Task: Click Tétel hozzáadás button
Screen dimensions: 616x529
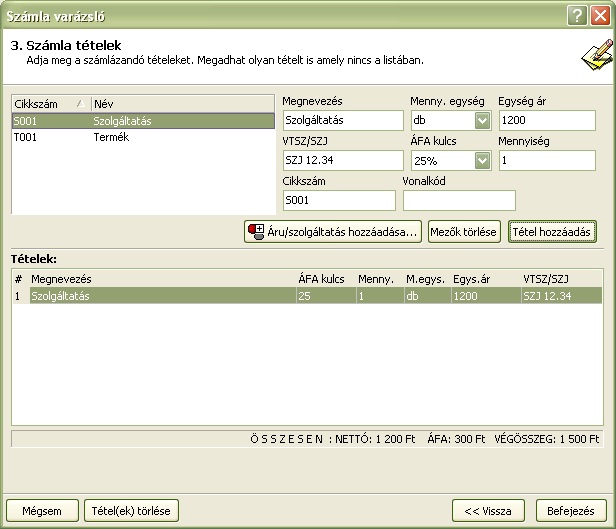Action: pos(552,232)
